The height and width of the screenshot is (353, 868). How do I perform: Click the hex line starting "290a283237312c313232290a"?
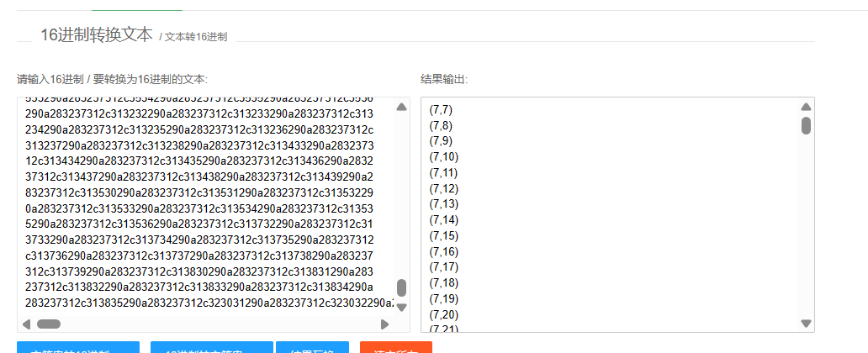199,114
